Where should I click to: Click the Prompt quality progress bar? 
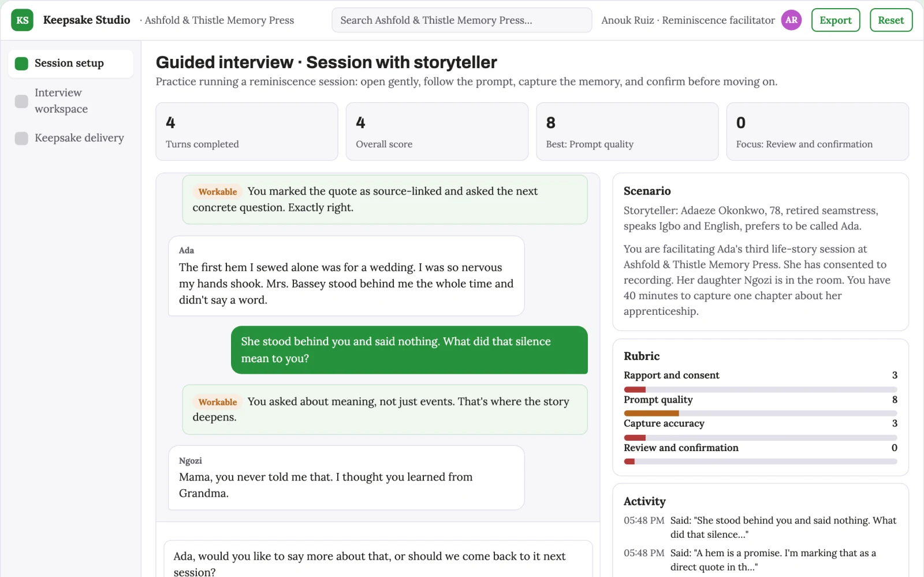coord(761,414)
